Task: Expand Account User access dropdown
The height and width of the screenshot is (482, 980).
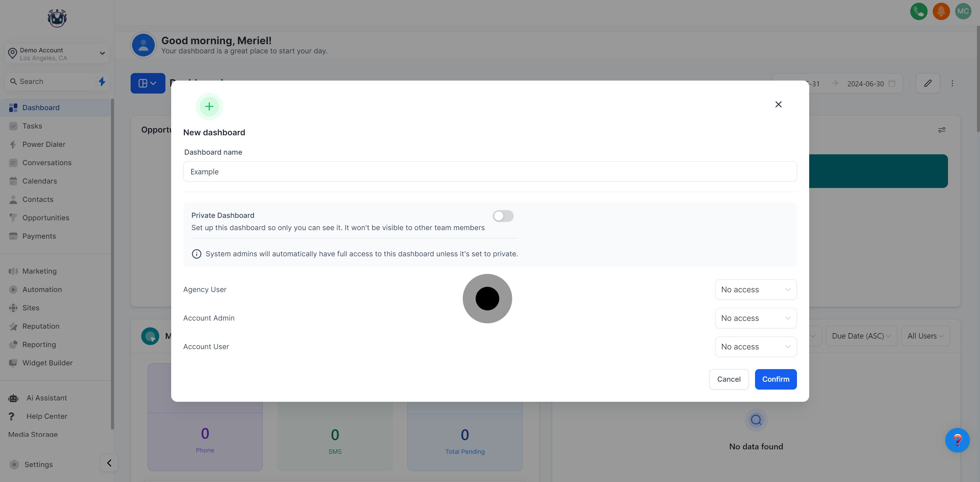Action: point(755,347)
